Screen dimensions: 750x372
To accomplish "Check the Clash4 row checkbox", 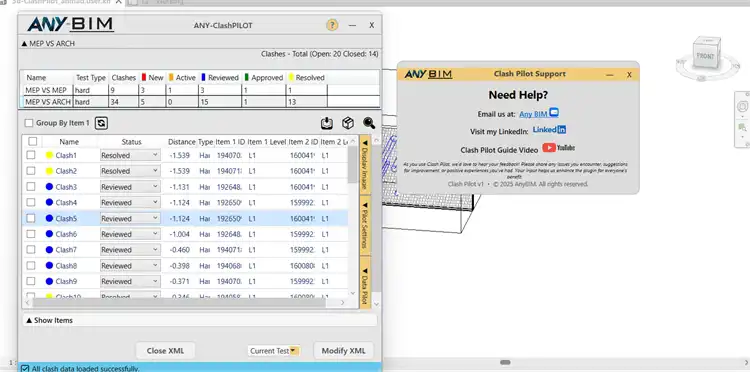I will (31, 202).
